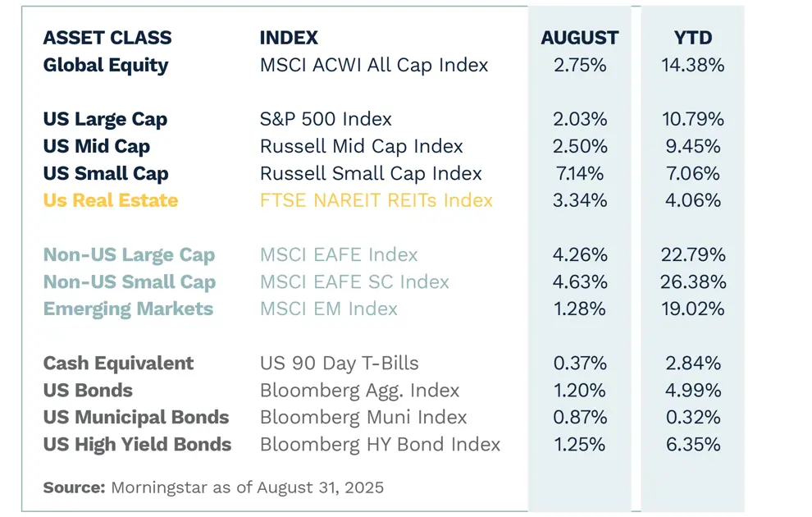Click the US Small Cap label

pos(106,173)
